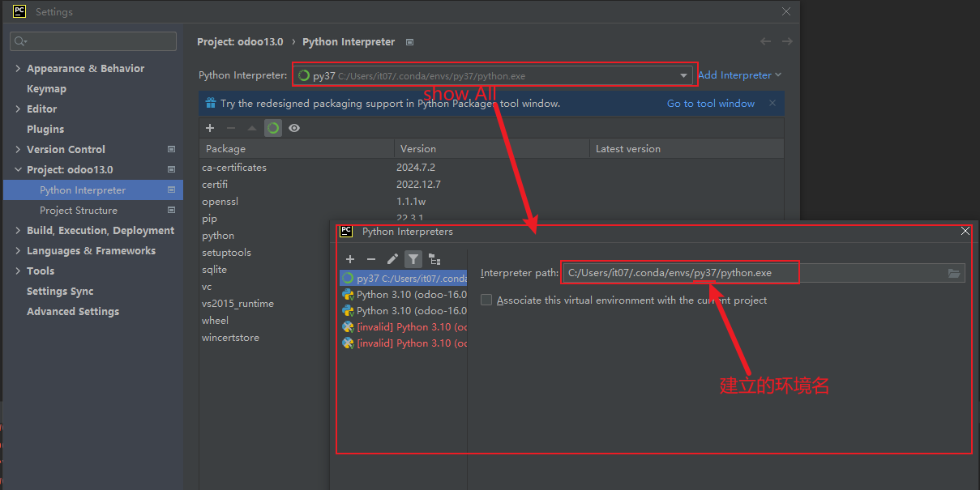980x490 pixels.
Task: Click the PyCharm logo in Settings title bar
Action: (x=19, y=11)
